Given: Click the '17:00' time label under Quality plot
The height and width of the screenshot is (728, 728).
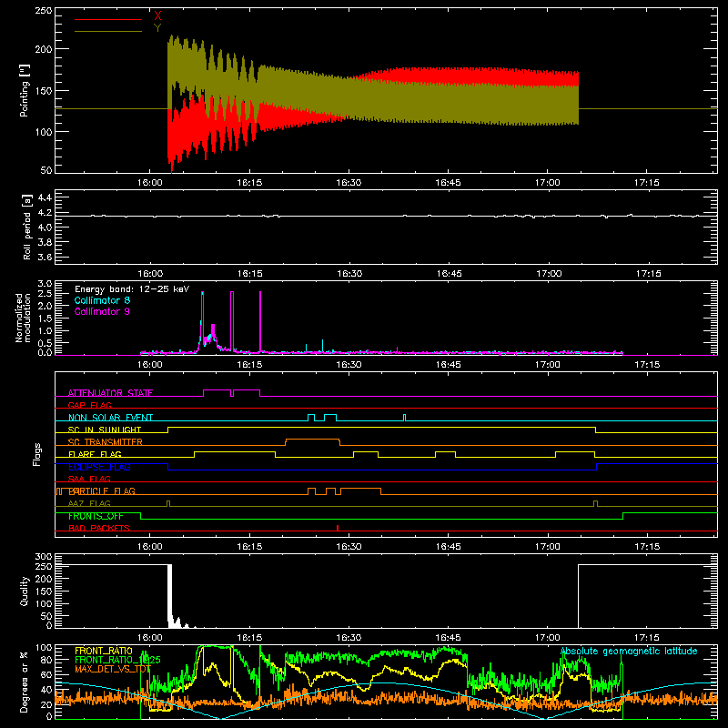Looking at the screenshot, I should click(x=548, y=638).
